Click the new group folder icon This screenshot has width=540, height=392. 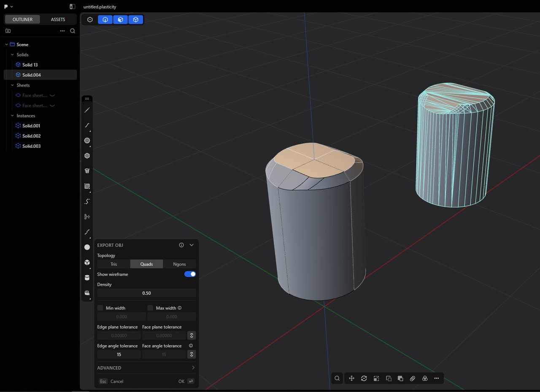8,31
